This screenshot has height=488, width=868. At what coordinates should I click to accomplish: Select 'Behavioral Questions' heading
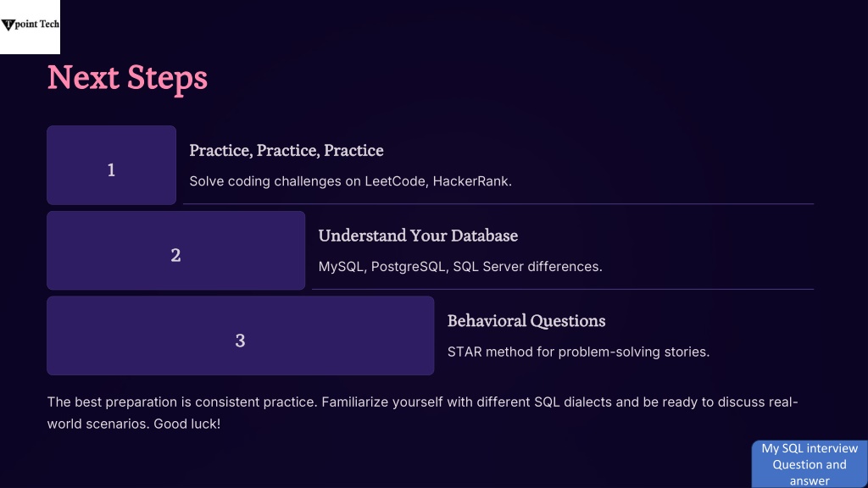(526, 321)
